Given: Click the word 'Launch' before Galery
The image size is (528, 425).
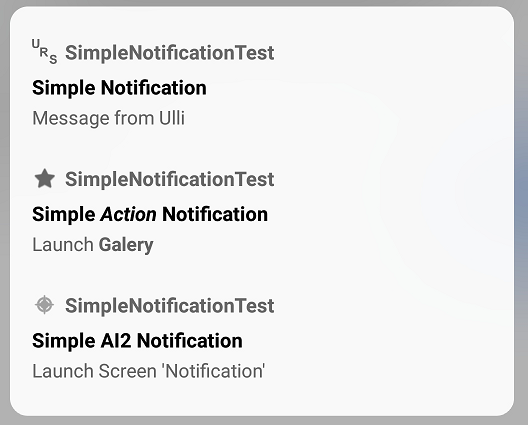Looking at the screenshot, I should pyautogui.click(x=63, y=245).
